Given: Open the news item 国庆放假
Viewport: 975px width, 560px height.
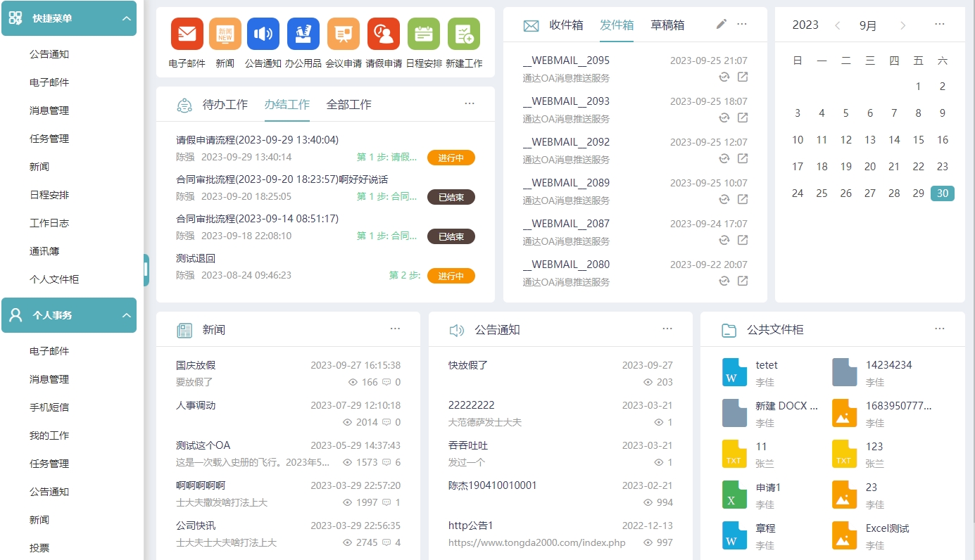Looking at the screenshot, I should pos(196,365).
